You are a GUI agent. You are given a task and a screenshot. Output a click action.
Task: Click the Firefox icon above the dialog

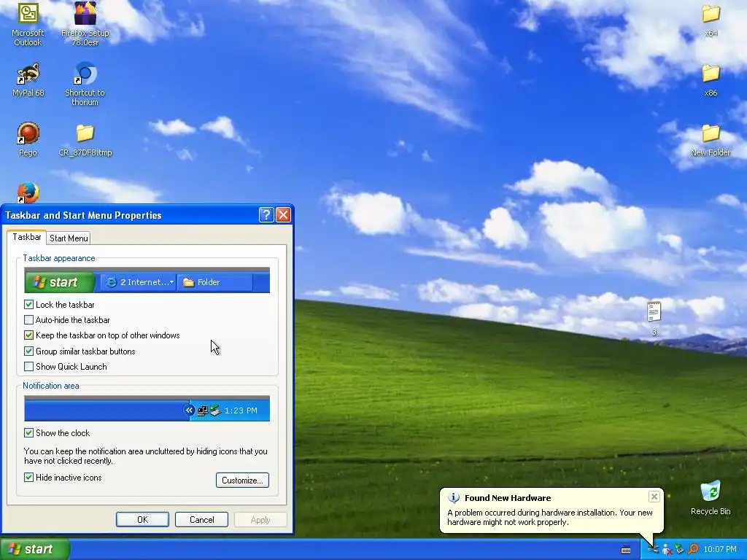click(28, 192)
